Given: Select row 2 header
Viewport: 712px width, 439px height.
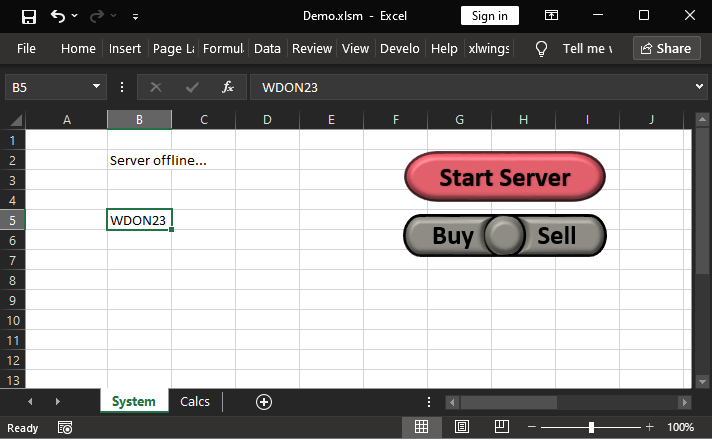Looking at the screenshot, I should 12,160.
